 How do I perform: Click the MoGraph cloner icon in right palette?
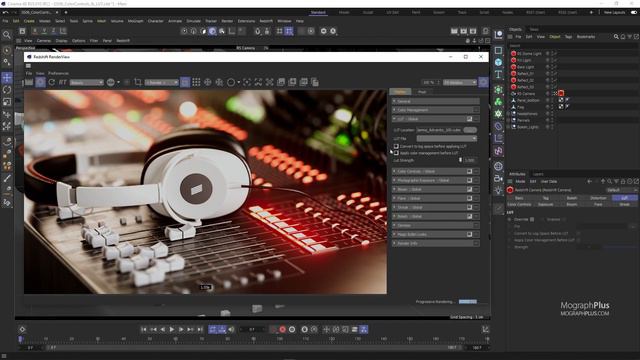pyautogui.click(x=498, y=102)
